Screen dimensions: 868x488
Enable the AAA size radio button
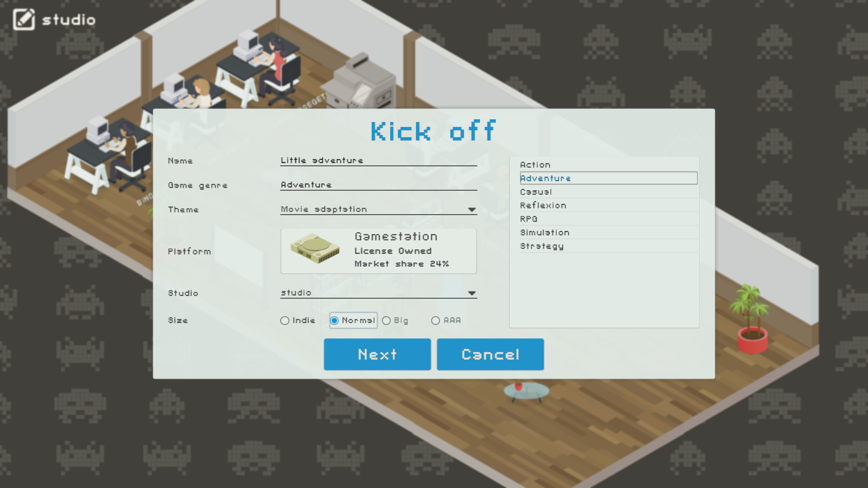pos(436,320)
